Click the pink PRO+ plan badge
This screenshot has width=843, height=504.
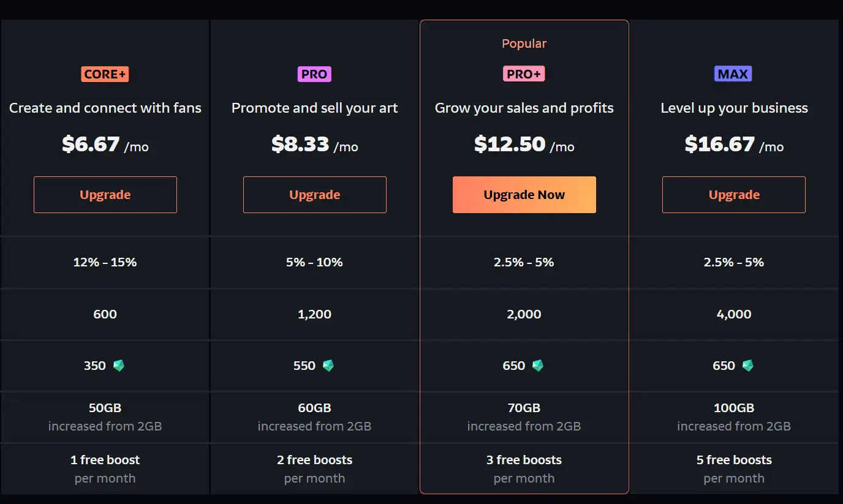click(x=524, y=74)
